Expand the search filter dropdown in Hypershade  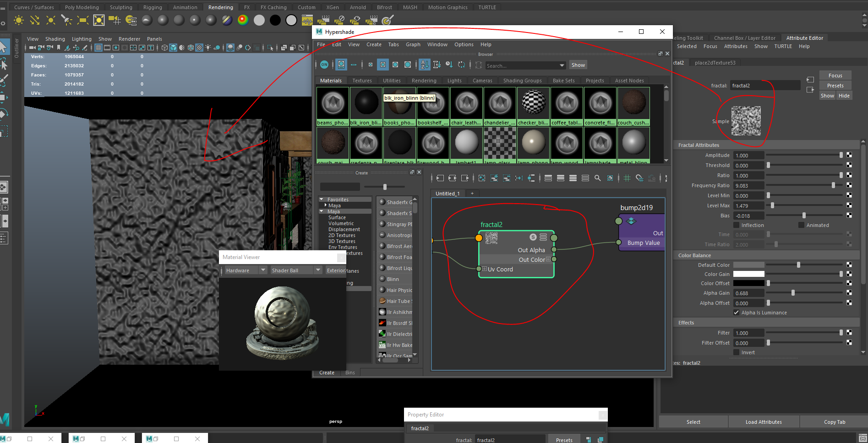pos(561,65)
